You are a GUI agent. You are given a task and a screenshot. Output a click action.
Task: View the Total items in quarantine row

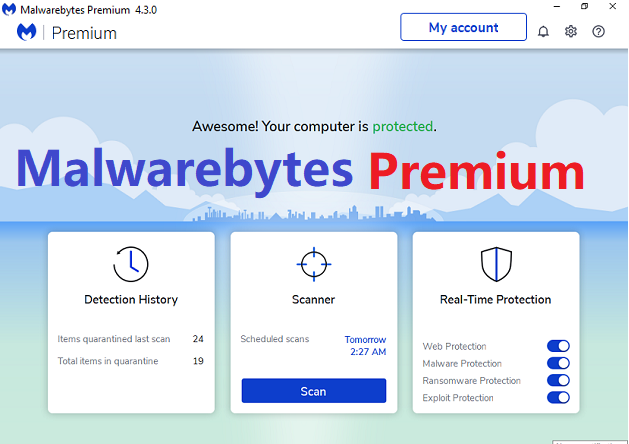pyautogui.click(x=130, y=361)
